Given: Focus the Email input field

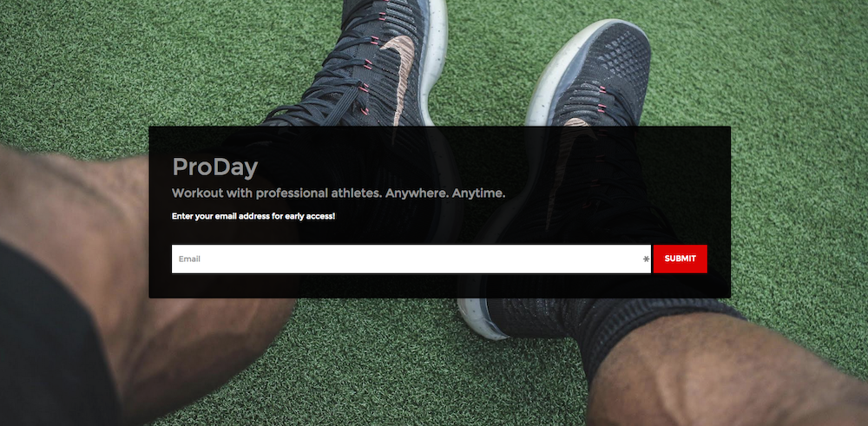Looking at the screenshot, I should click(411, 259).
